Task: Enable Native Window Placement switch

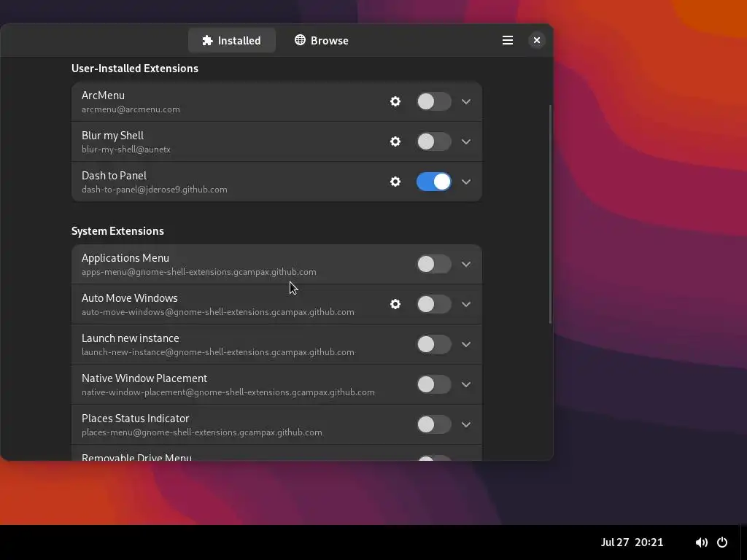Action: [433, 384]
